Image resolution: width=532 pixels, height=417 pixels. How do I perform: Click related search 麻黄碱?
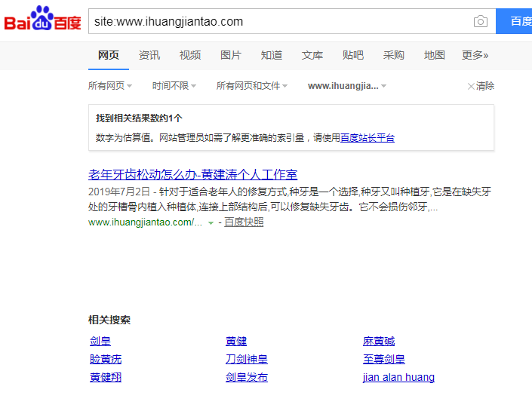coord(379,341)
